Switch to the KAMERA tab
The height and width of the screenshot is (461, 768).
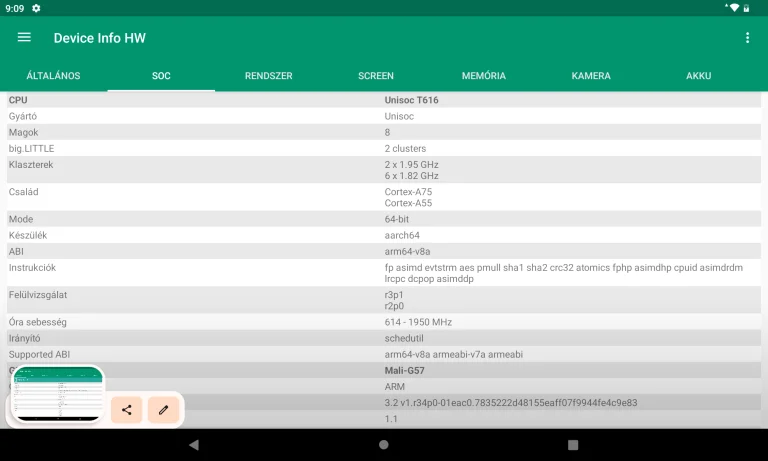coord(591,76)
